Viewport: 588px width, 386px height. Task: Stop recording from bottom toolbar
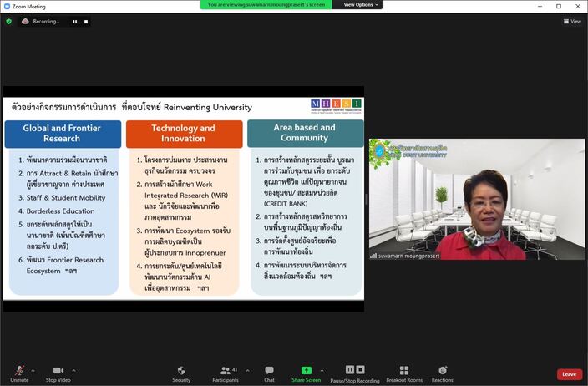click(360, 370)
